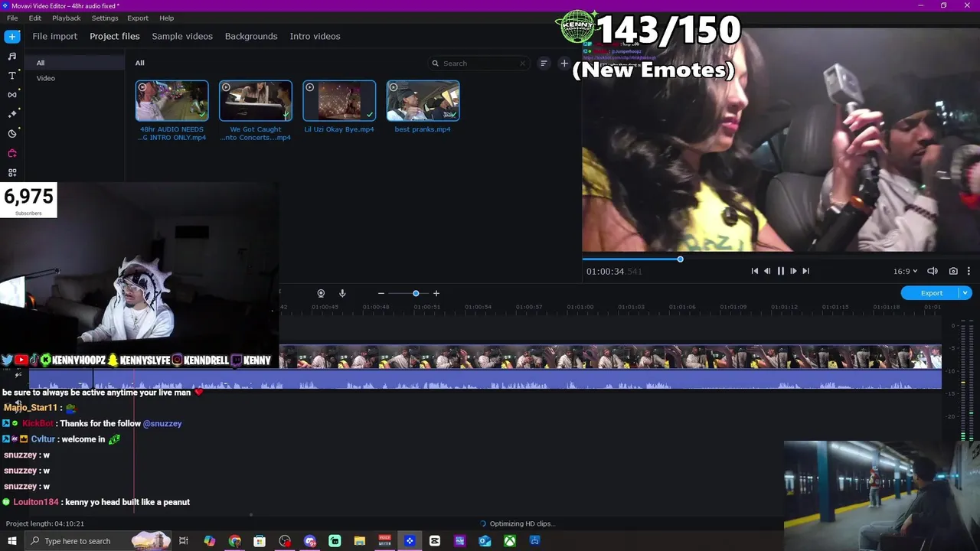Select the We Got Caught clip thumbnail
This screenshot has height=551, width=980.
256,101
